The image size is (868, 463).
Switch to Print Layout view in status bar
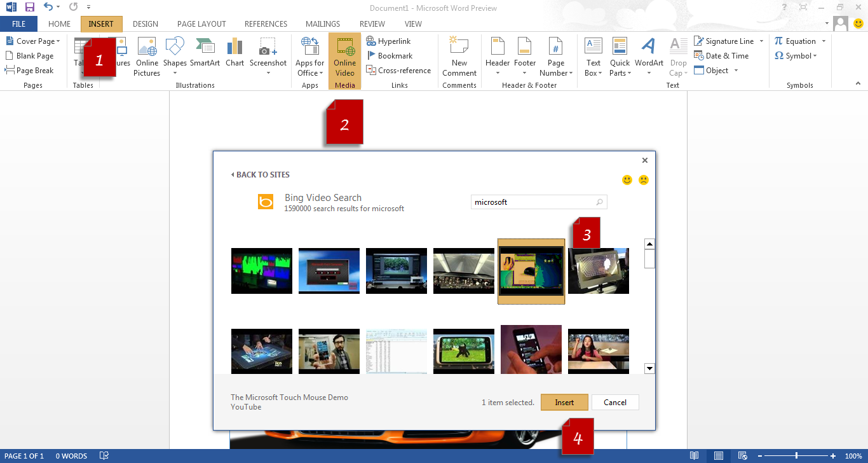click(718, 456)
